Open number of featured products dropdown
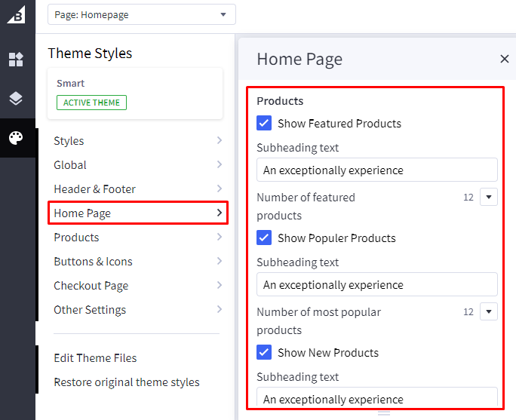Image resolution: width=516 pixels, height=420 pixels. [x=489, y=198]
